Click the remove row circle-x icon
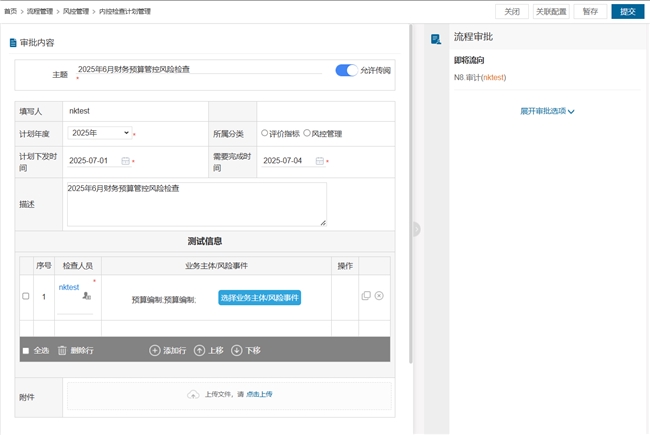This screenshot has height=435, width=650. (379, 296)
